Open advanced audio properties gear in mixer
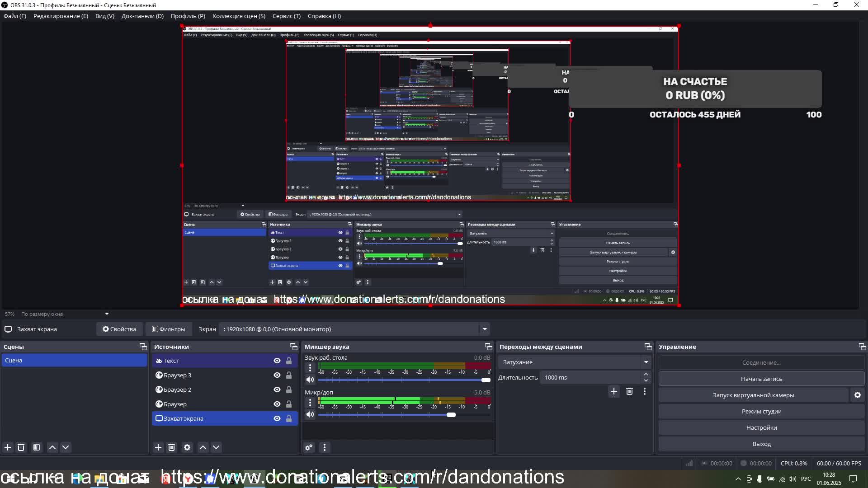 click(309, 447)
